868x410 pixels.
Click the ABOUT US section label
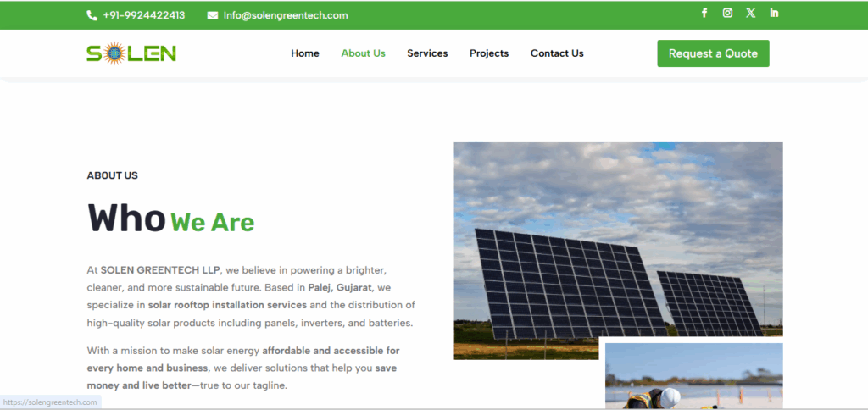click(x=112, y=175)
